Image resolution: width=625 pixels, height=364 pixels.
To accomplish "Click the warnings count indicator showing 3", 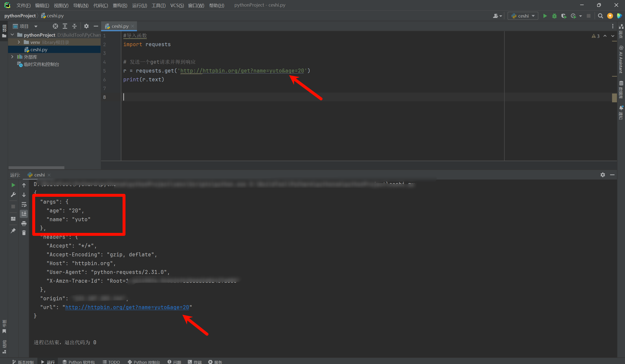I will (595, 36).
